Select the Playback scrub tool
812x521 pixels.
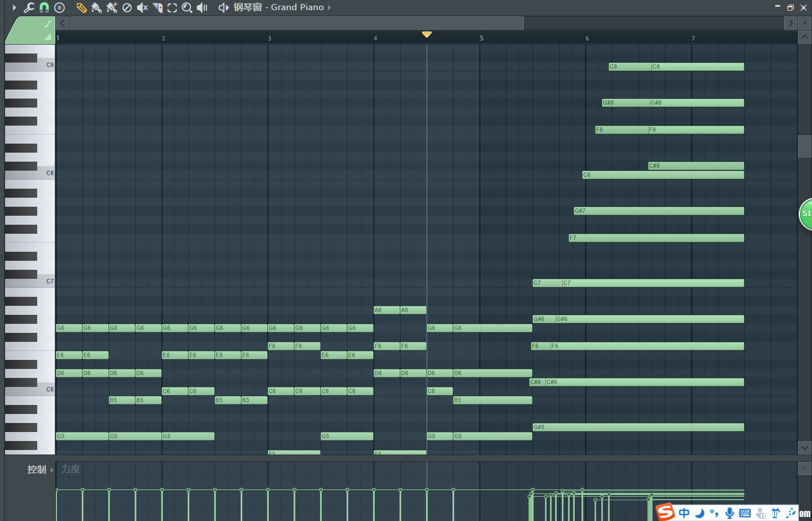[x=202, y=7]
